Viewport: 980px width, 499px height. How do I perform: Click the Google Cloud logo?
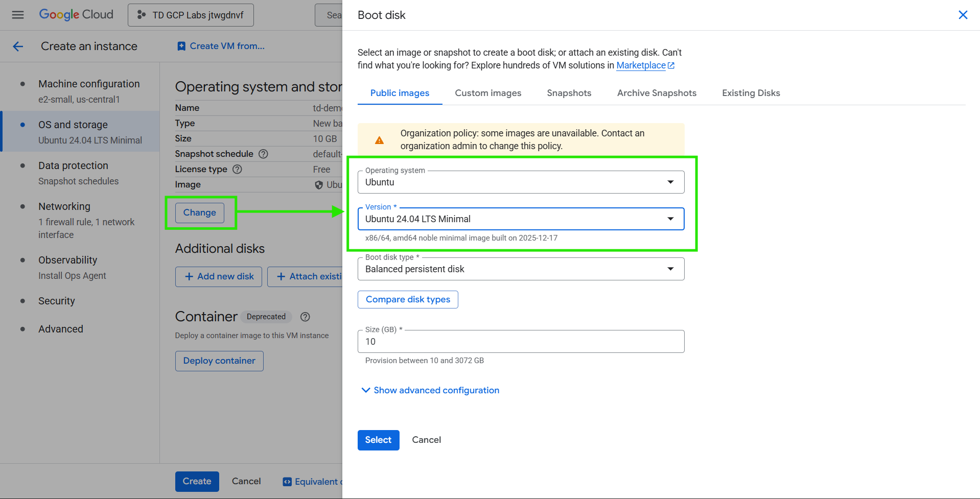(x=76, y=15)
